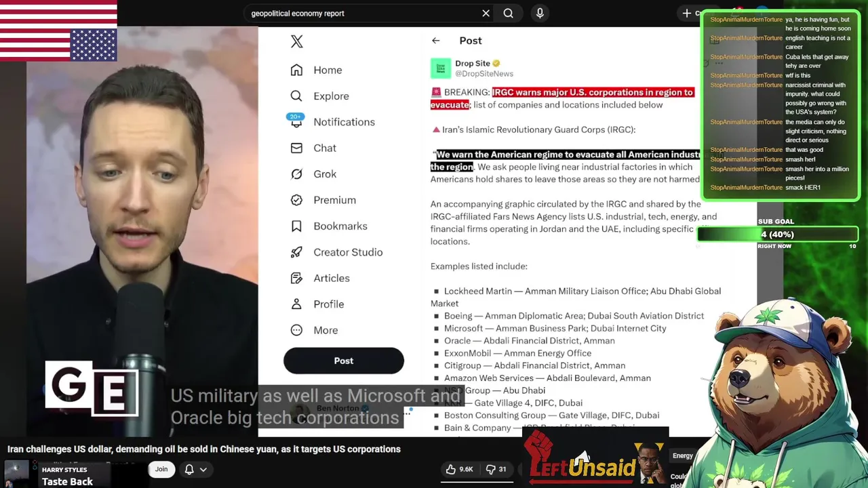This screenshot has height=488, width=868.
Task: Open Articles menu label
Action: (332, 278)
